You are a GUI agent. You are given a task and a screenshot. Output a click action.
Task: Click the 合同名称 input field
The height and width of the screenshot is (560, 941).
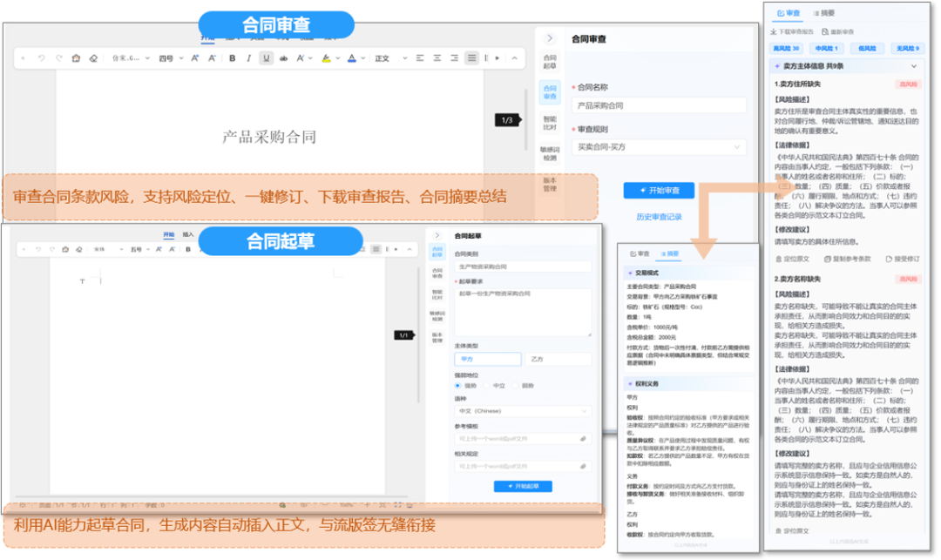[659, 105]
